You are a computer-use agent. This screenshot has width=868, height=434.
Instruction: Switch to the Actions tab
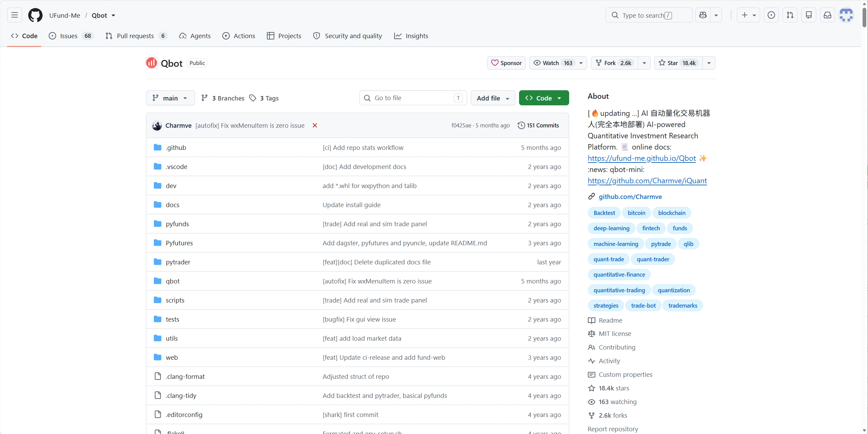coord(239,36)
